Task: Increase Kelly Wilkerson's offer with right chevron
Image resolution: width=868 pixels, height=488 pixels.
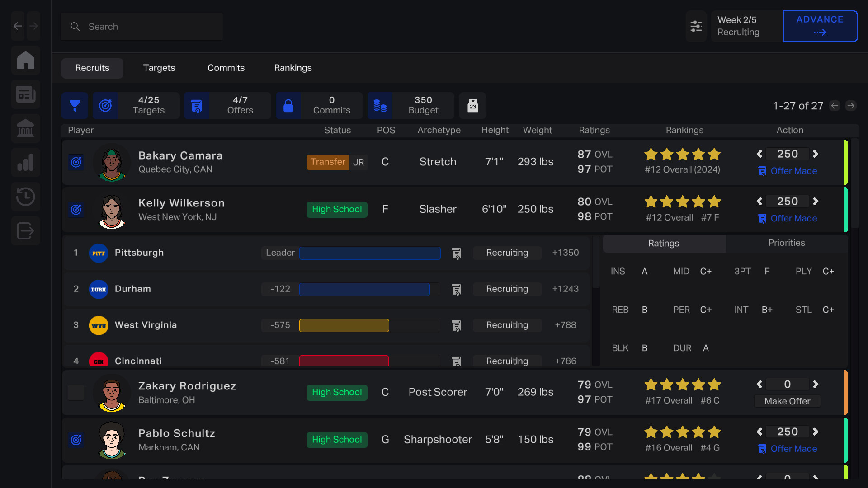Action: click(x=816, y=202)
